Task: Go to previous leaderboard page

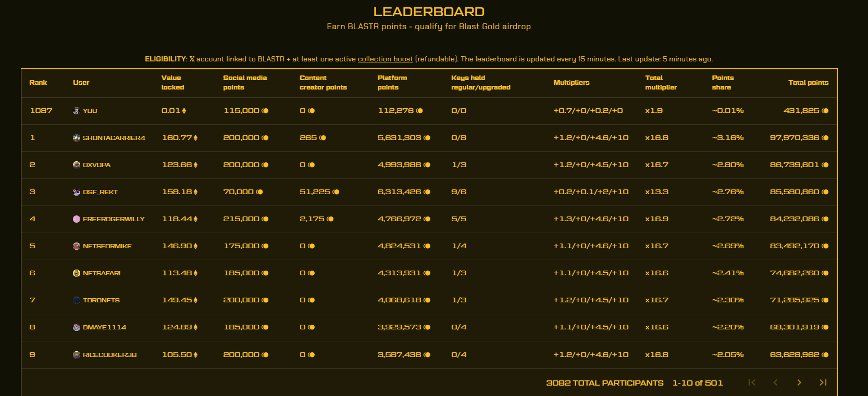Action: point(775,382)
